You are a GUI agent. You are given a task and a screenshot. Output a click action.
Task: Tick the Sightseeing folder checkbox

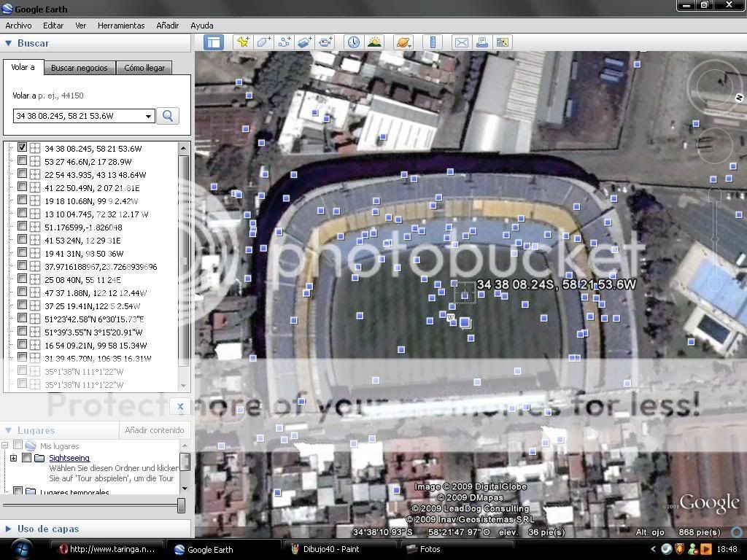[x=27, y=458]
